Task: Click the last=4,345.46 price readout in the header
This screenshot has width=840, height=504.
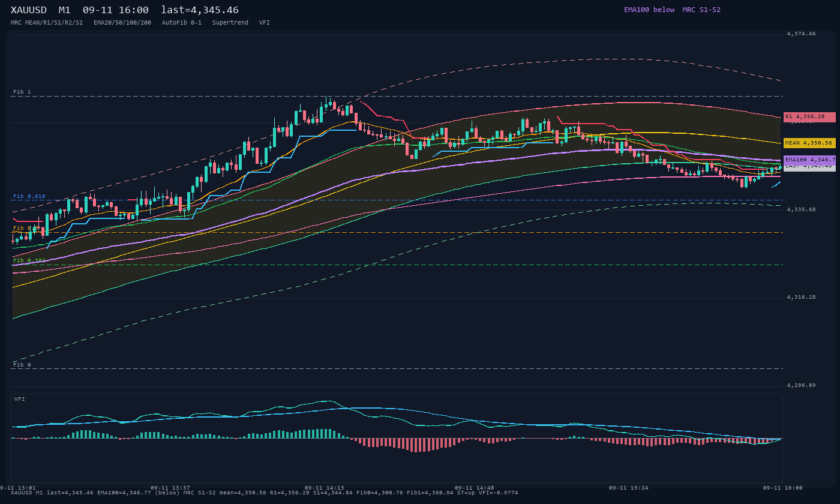Action: pos(200,10)
